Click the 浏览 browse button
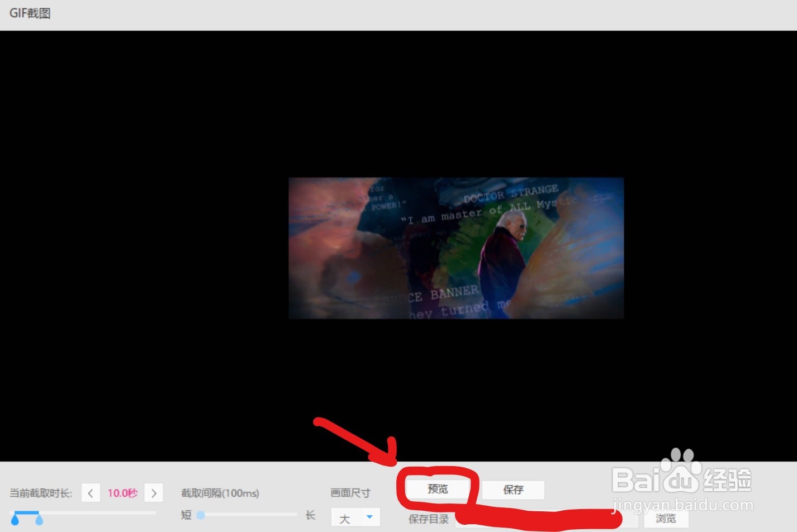 point(666,519)
